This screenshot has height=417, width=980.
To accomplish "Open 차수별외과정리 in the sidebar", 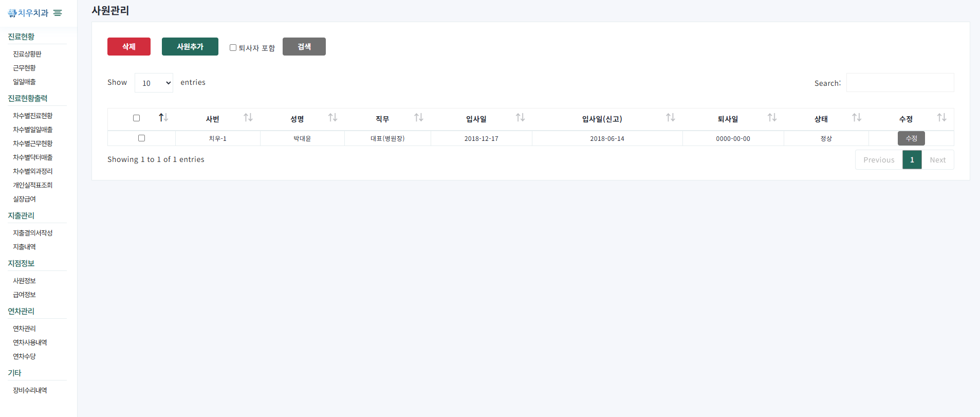I will [x=33, y=171].
